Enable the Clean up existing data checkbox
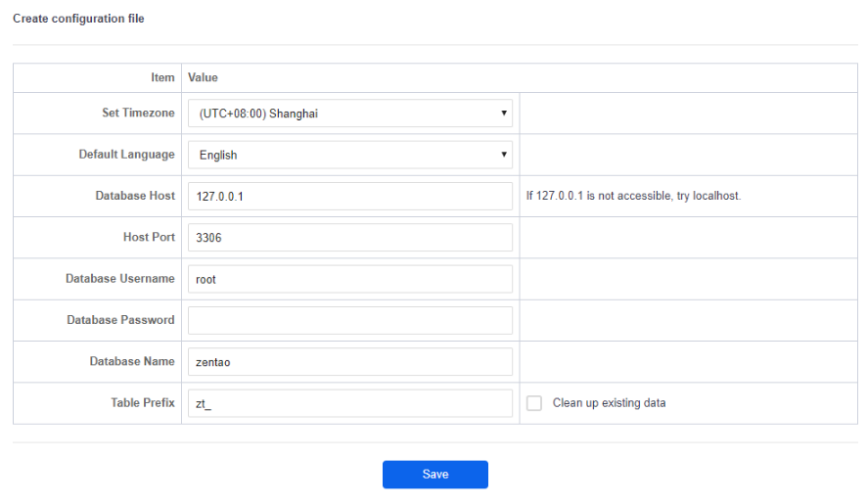The image size is (868, 504). click(534, 403)
